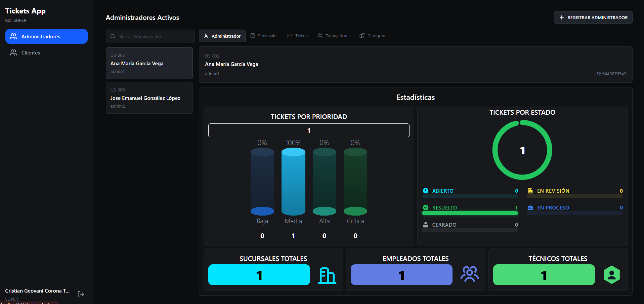Viewport: 644px width, 304px height.
Task: Click the Estadísticas heading
Action: pos(416,98)
